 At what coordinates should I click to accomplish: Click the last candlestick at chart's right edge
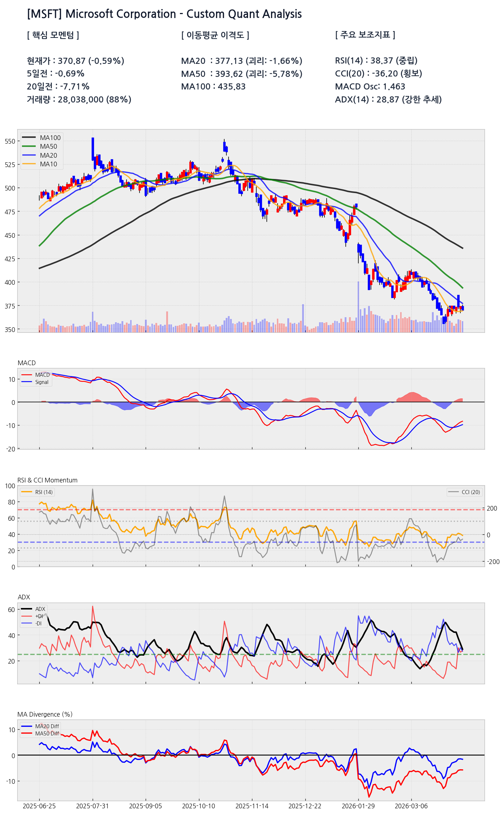point(463,308)
